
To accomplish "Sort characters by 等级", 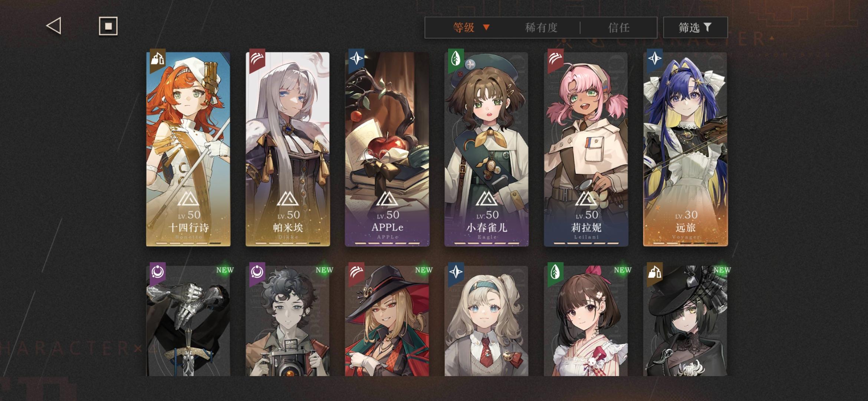I will (x=464, y=27).
